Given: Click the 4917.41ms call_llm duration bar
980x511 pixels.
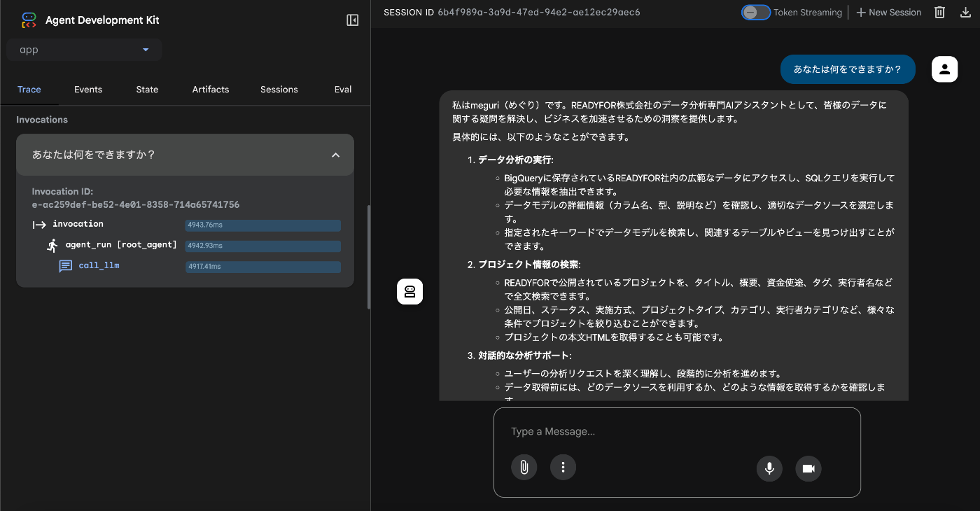Looking at the screenshot, I should [x=262, y=267].
